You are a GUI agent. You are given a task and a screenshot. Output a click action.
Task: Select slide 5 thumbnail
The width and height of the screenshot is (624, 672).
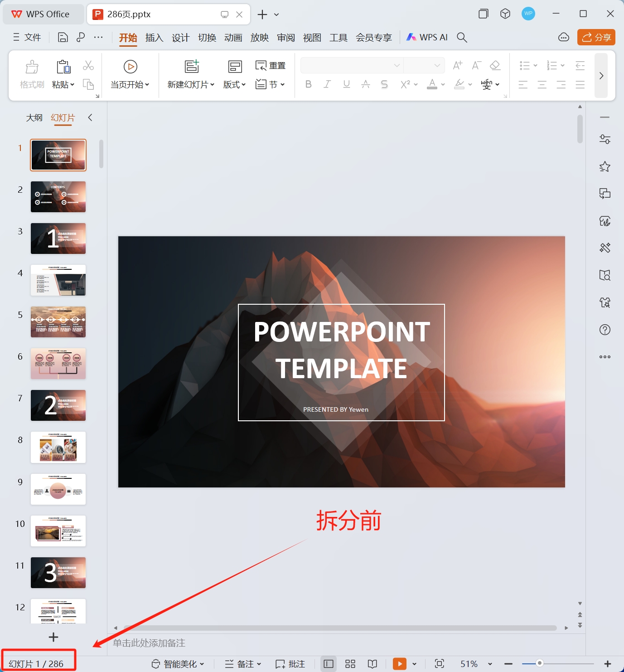click(x=58, y=322)
